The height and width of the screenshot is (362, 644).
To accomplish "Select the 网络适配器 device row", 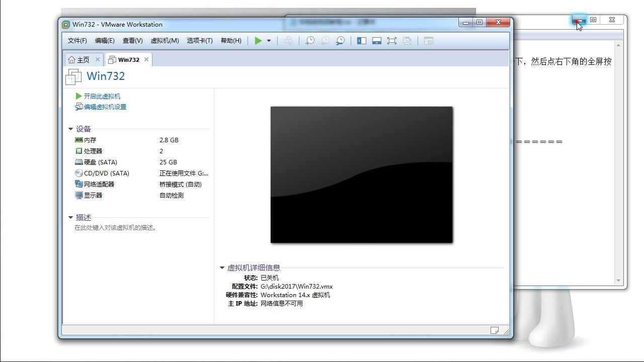I will click(x=141, y=184).
